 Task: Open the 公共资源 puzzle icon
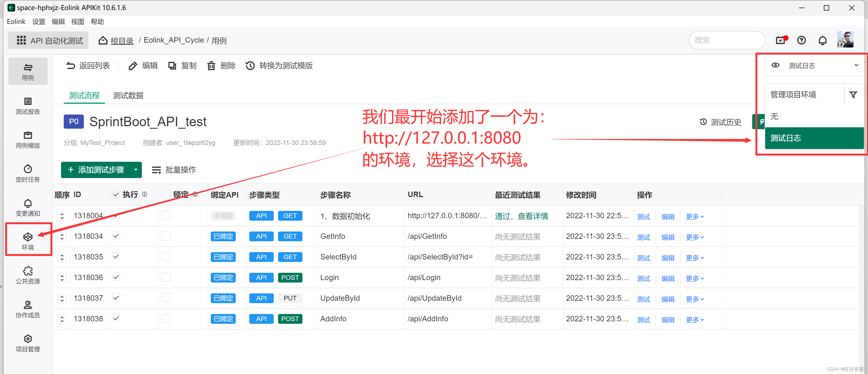point(28,275)
